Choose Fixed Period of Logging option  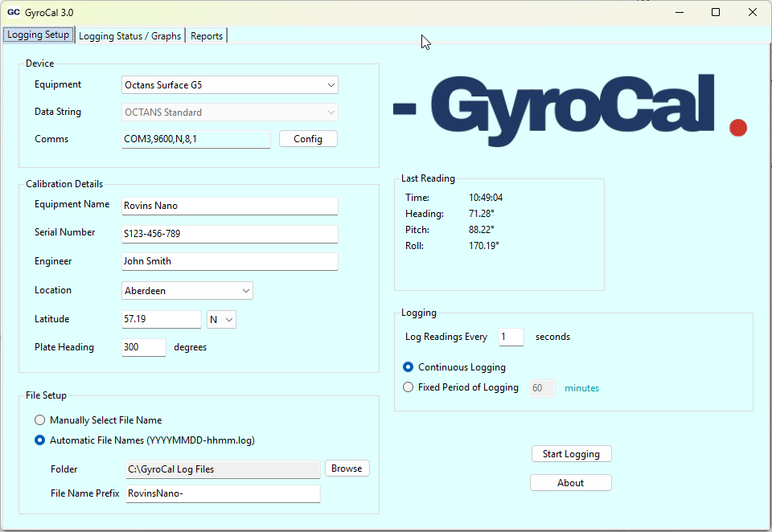pos(409,387)
